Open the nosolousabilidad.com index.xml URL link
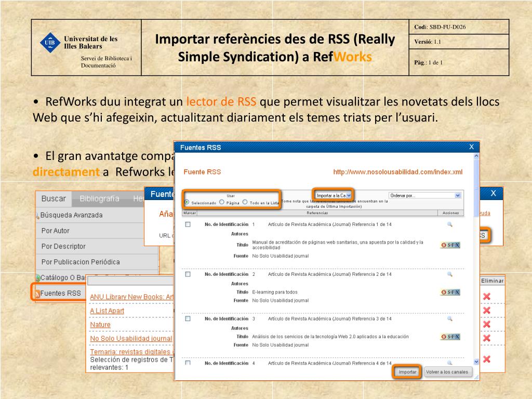 tap(397, 172)
